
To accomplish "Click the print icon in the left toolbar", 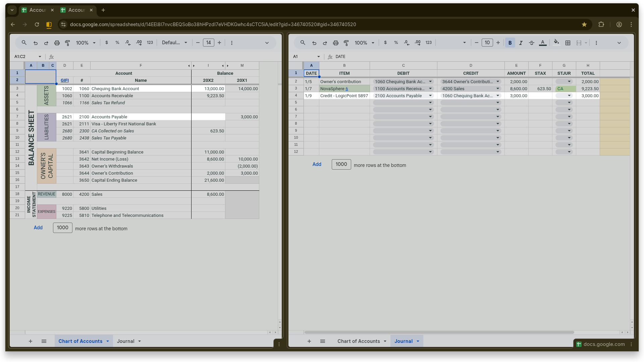I will (x=57, y=43).
